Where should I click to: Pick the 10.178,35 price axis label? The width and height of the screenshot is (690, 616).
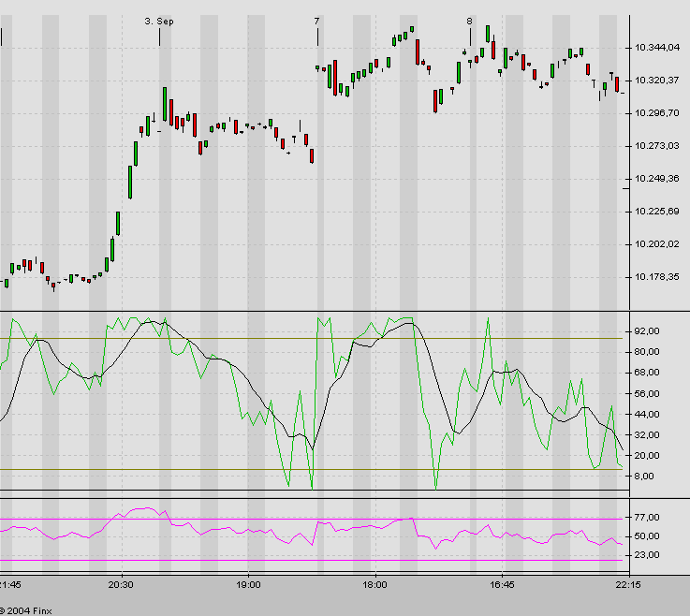(655, 277)
